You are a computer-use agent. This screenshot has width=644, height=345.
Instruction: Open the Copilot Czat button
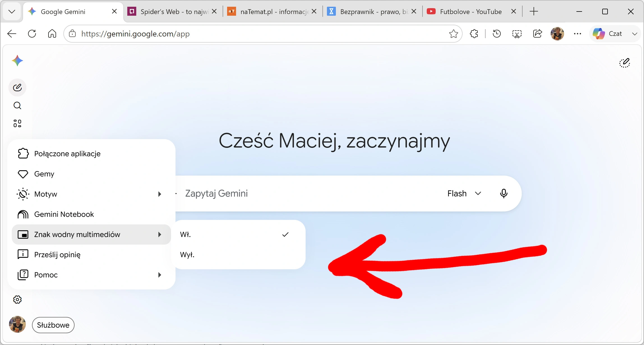pyautogui.click(x=608, y=34)
